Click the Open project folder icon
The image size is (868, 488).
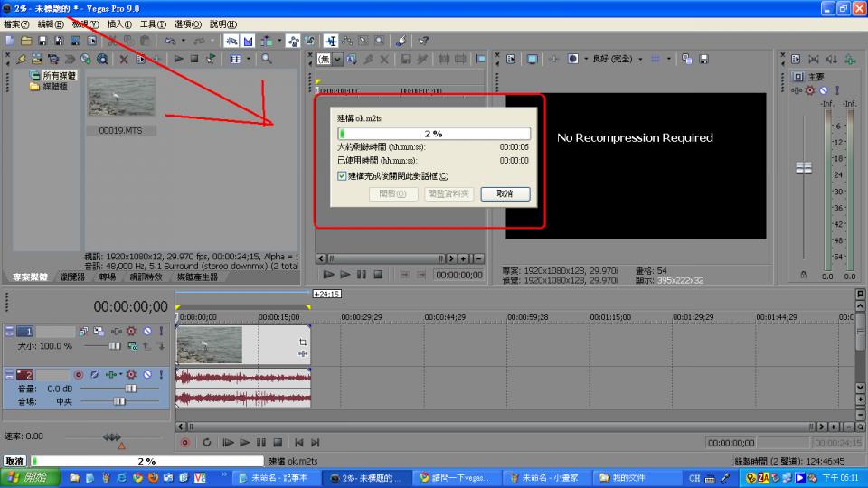(x=26, y=41)
